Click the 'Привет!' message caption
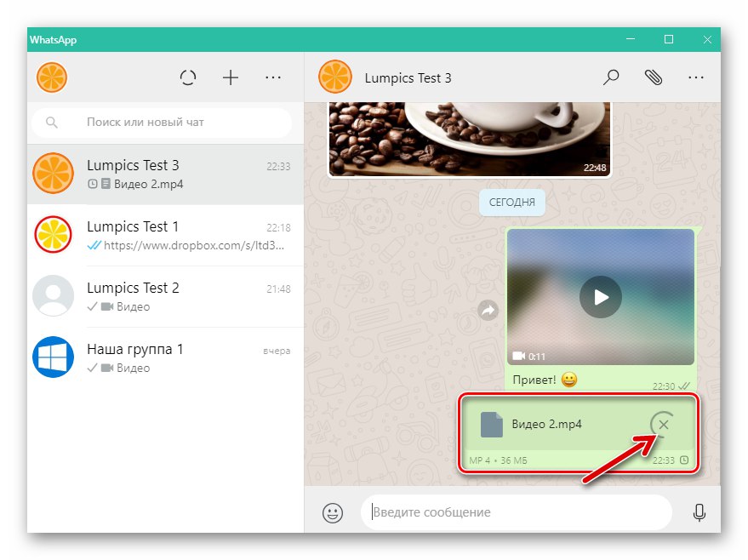Viewport: 748px width, 560px height. pos(534,380)
